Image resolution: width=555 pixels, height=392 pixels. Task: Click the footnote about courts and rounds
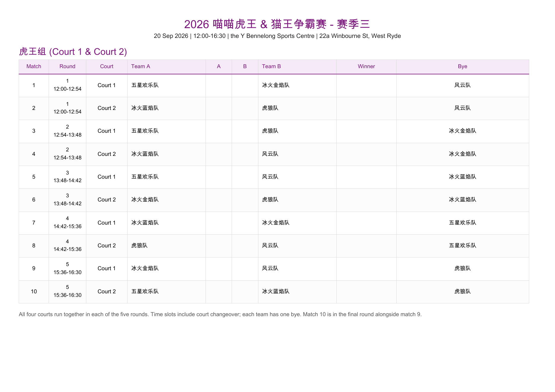pyautogui.click(x=220, y=314)
